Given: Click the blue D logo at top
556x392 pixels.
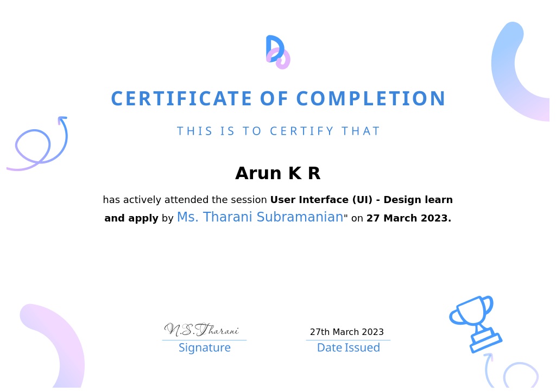Looking at the screenshot, I should [277, 52].
